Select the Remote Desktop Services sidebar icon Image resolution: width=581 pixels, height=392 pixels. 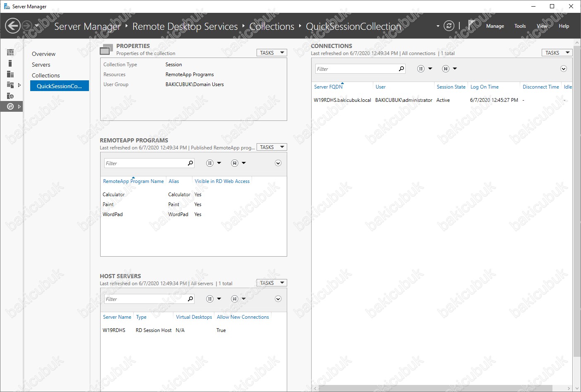(x=10, y=106)
